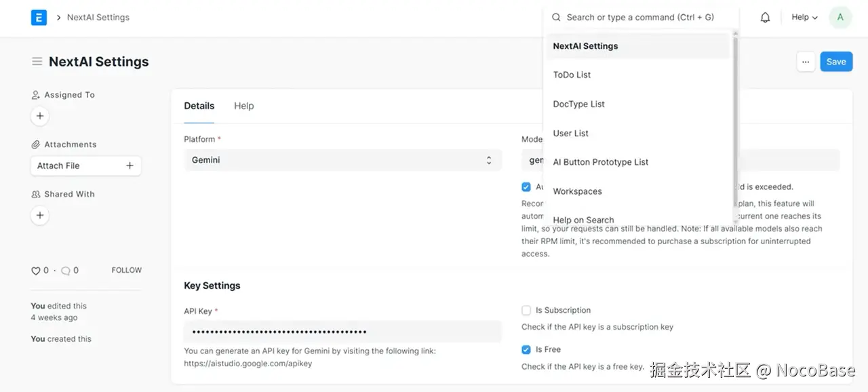Toggle the auto-switch model checkbox

[x=526, y=187]
